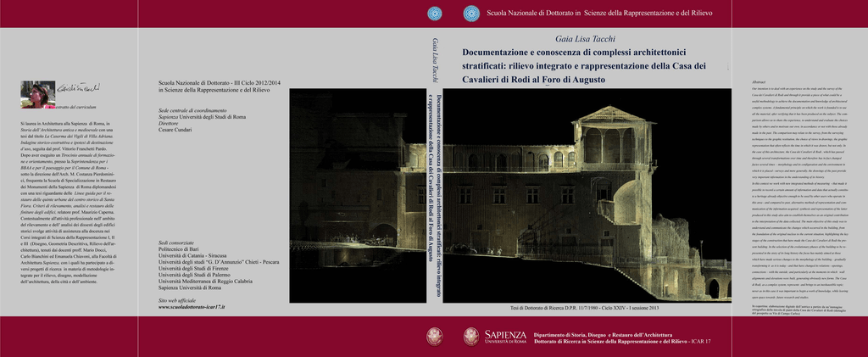Click the blue circular seal beside Scuola Nazionale header

471,14
